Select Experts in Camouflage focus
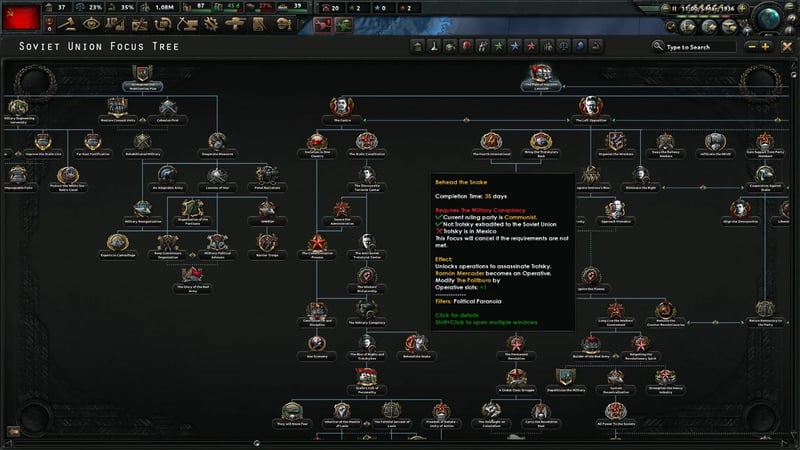Screen dimensions: 800x450 (118, 246)
